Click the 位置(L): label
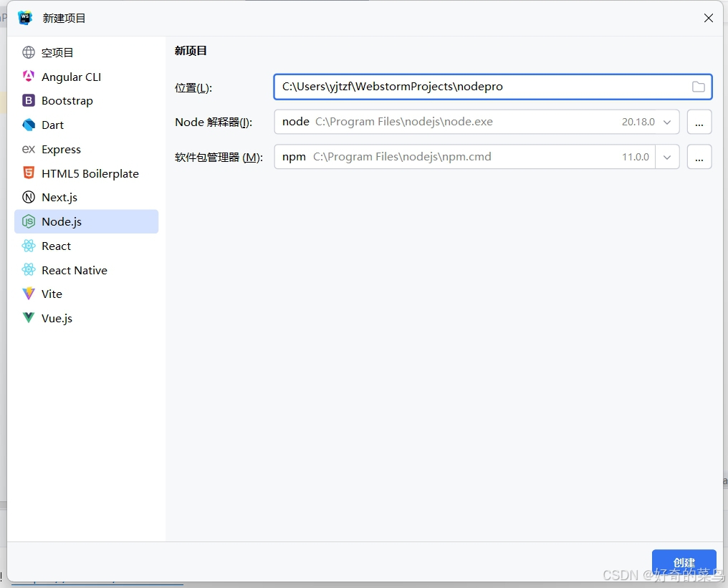This screenshot has width=728, height=588. point(193,87)
